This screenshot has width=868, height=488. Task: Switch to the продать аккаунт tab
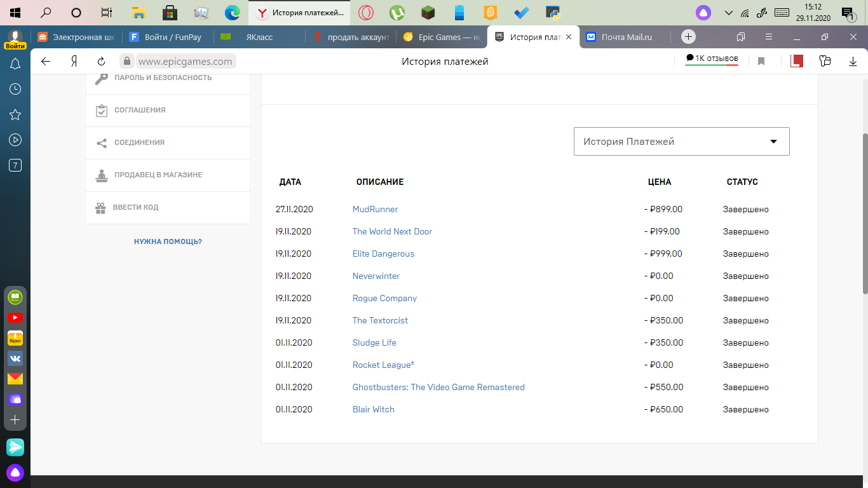(351, 37)
